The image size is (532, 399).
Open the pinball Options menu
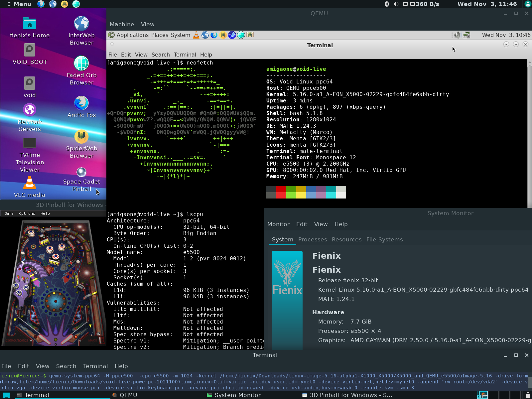(27, 213)
